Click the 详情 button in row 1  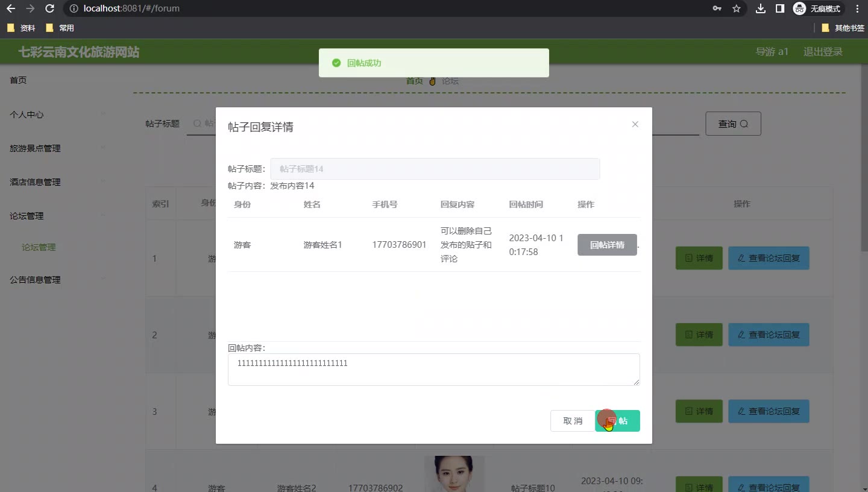[x=699, y=258]
